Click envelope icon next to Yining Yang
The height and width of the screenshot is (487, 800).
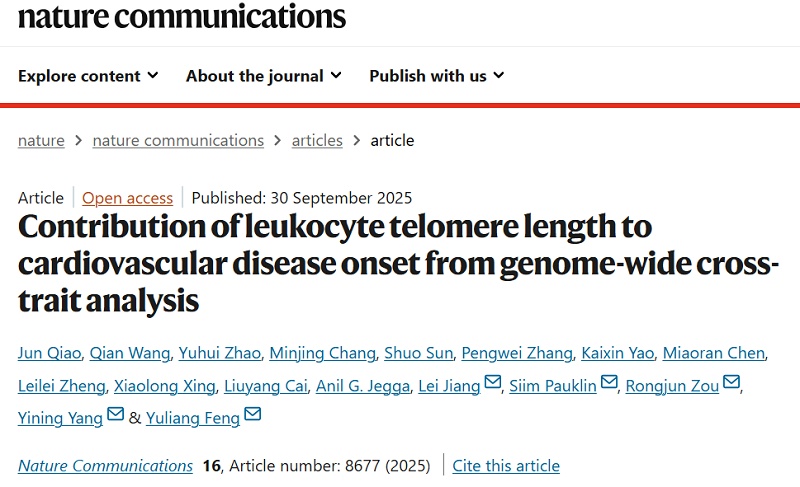tap(115, 414)
